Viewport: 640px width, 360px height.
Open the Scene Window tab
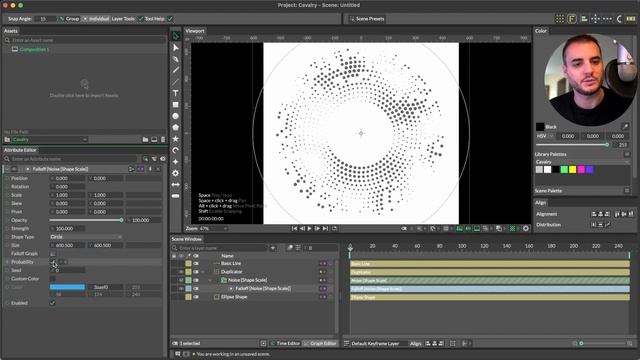tap(187, 239)
